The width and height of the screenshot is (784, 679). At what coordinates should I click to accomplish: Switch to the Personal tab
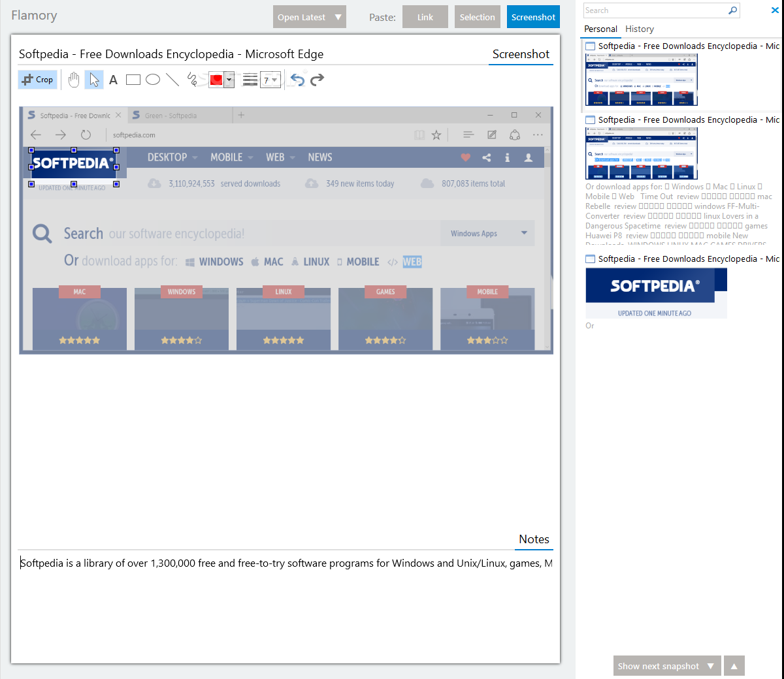[600, 29]
